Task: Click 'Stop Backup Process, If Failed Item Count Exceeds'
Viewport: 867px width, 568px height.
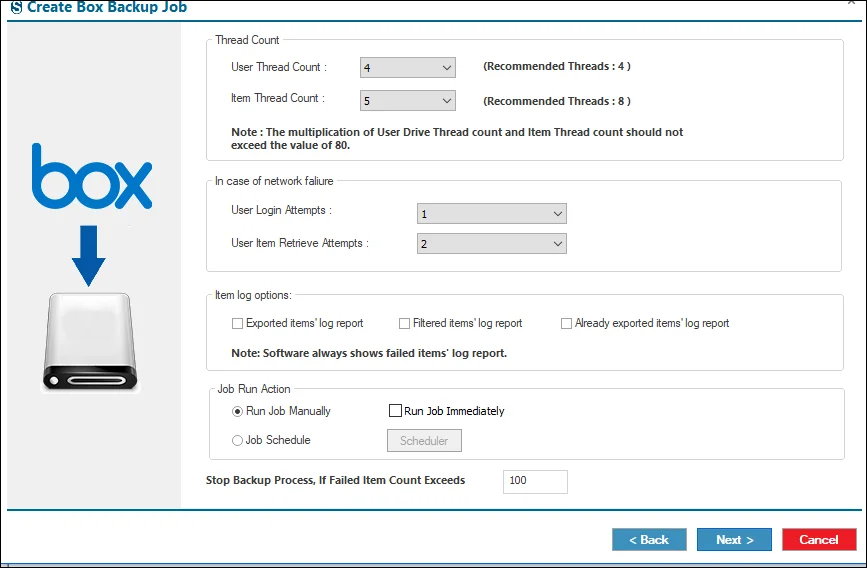Action: pos(336,481)
